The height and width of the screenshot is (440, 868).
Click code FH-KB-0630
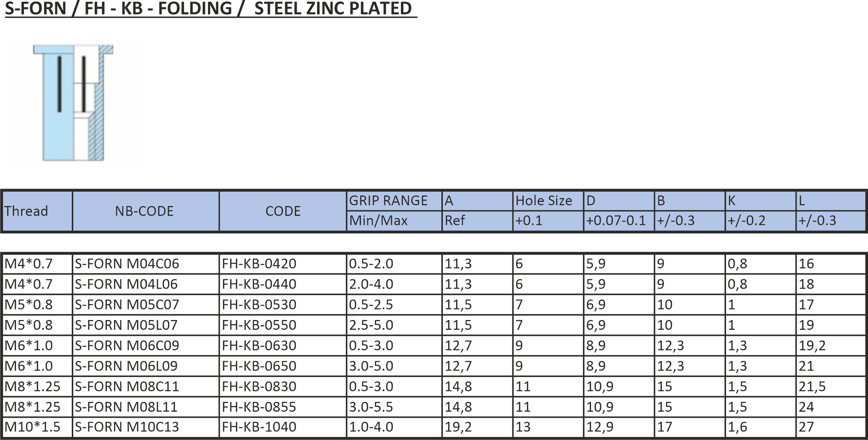pyautogui.click(x=283, y=345)
